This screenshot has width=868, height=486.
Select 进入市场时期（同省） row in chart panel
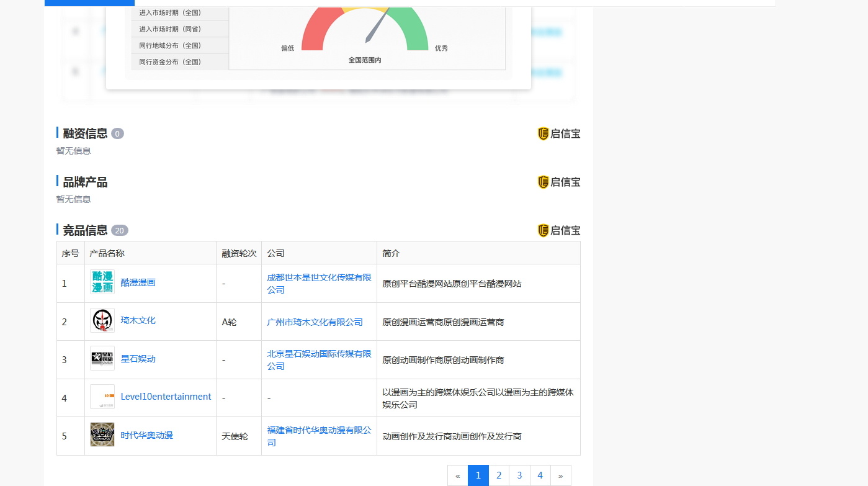pos(180,29)
